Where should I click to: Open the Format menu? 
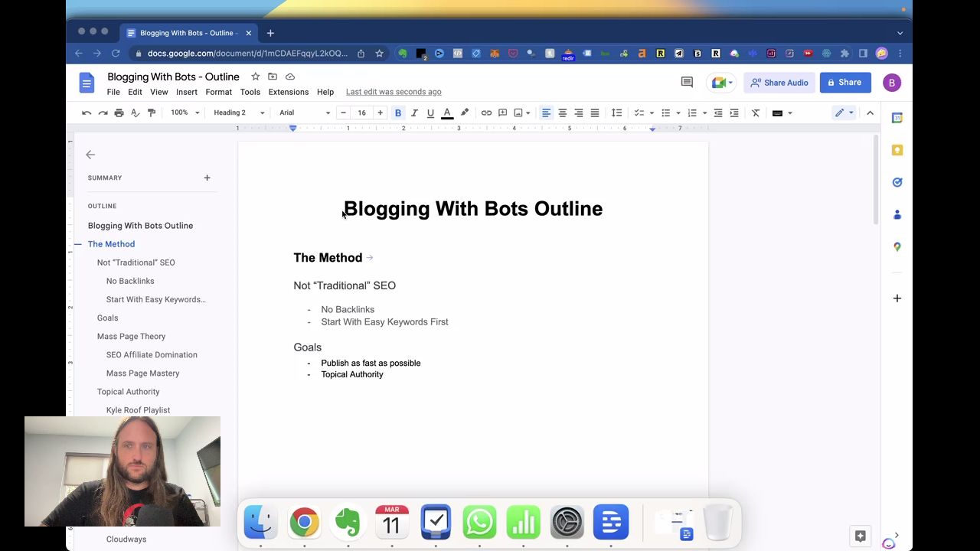(x=218, y=92)
